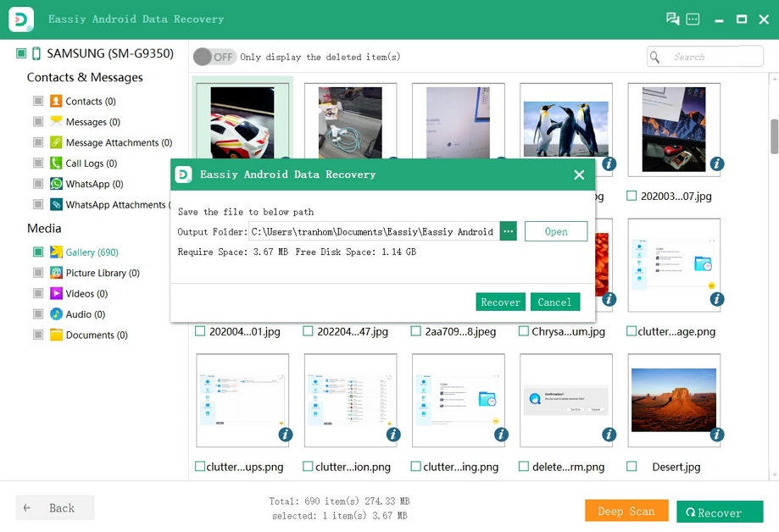Select the cable on desk photo thumbnail

pyautogui.click(x=350, y=122)
